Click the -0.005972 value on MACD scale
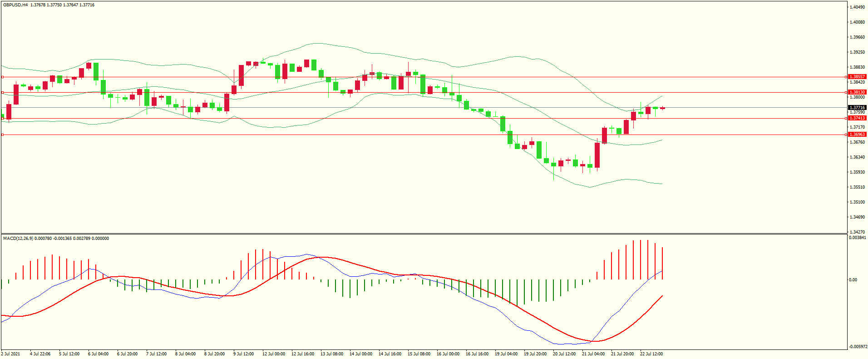Screen dimensions: 868x359 tap(857, 347)
